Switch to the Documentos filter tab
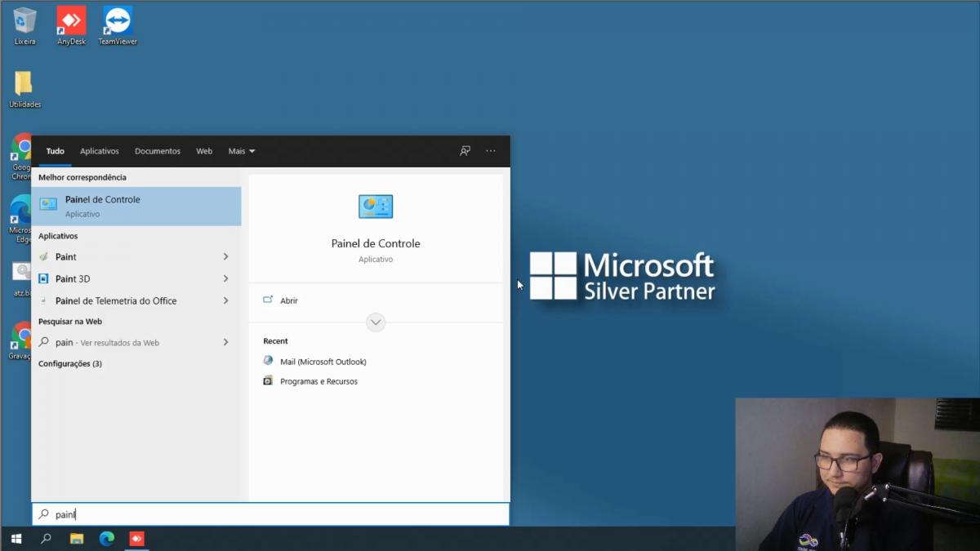The image size is (980, 551). 158,151
